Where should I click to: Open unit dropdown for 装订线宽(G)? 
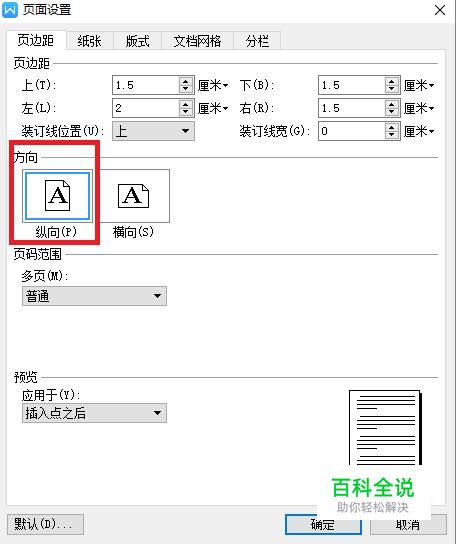[419, 131]
